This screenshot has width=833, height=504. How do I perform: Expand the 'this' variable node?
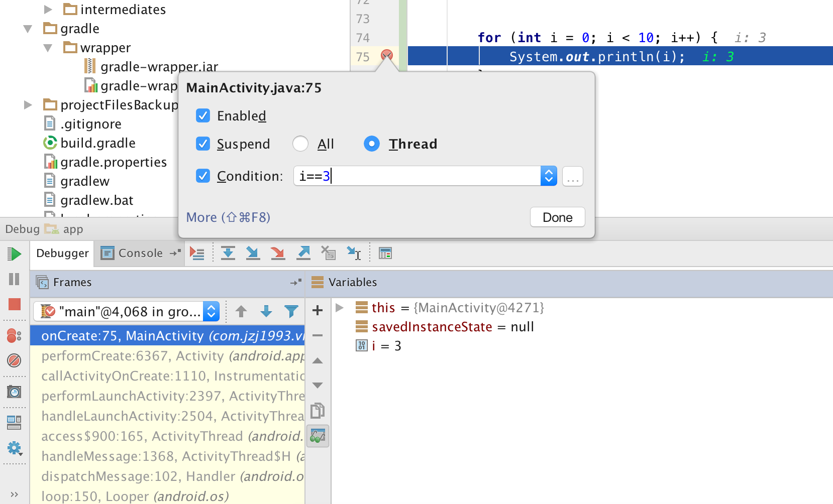click(x=340, y=307)
